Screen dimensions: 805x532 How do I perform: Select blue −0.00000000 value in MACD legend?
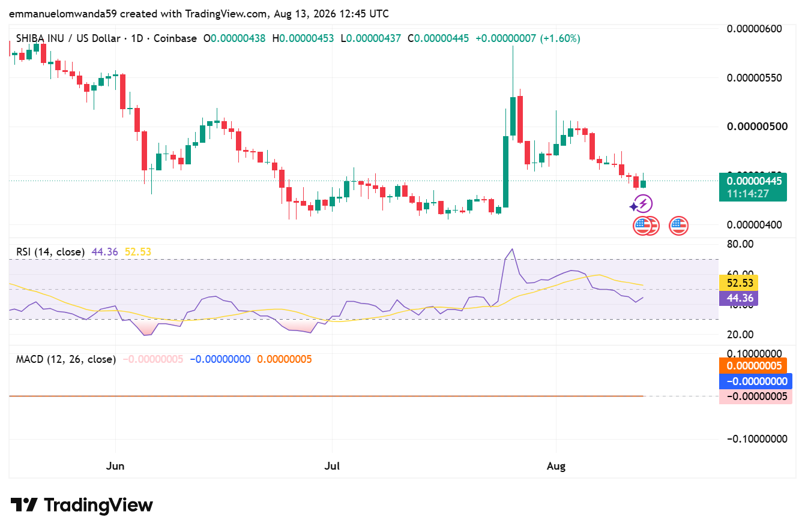220,359
